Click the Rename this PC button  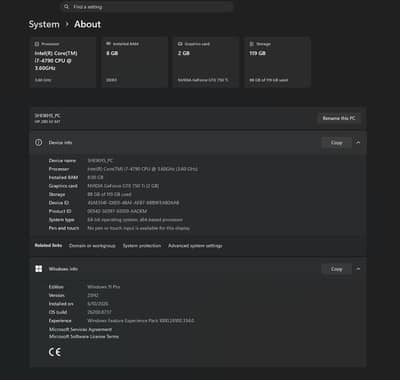[339, 118]
